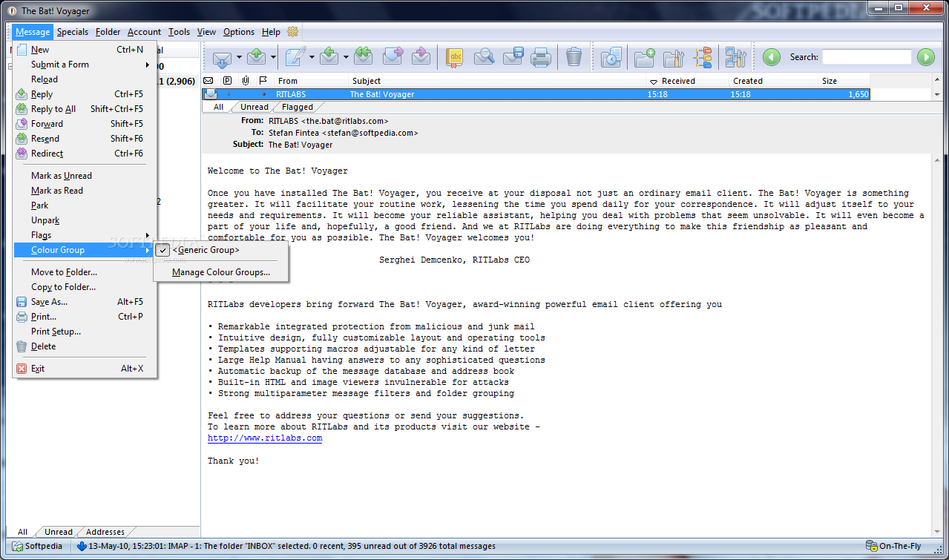Click the trash can delete icon
This screenshot has width=949, height=560.
pyautogui.click(x=574, y=57)
